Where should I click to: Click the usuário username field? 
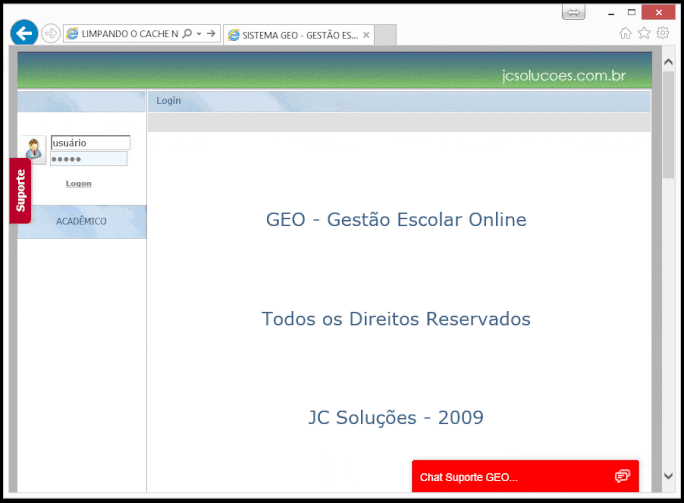tap(90, 143)
